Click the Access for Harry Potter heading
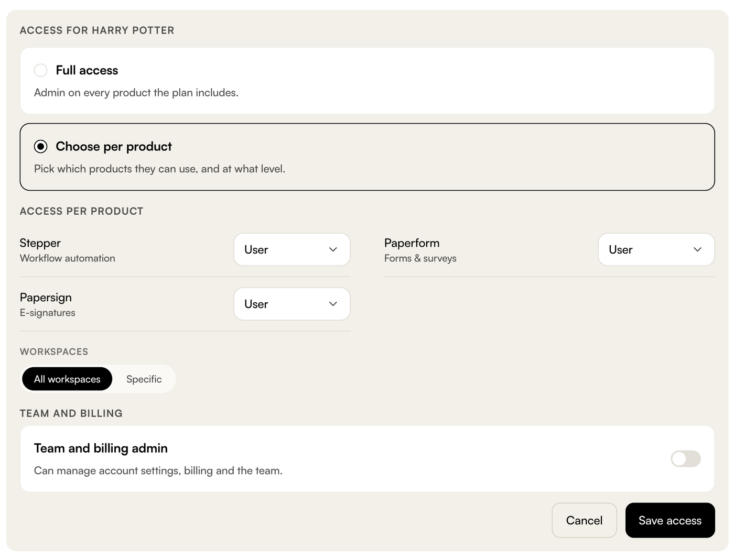Image resolution: width=734 pixels, height=560 pixels. [x=97, y=30]
